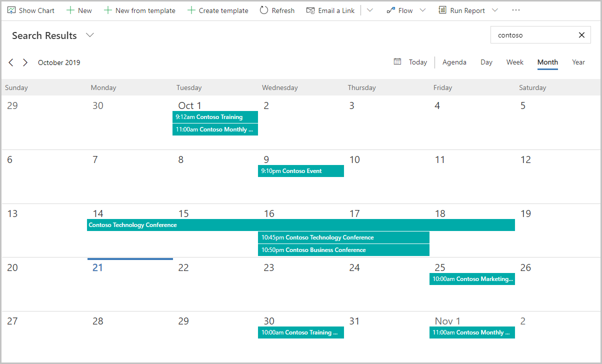Switch to Day view

[486, 62]
